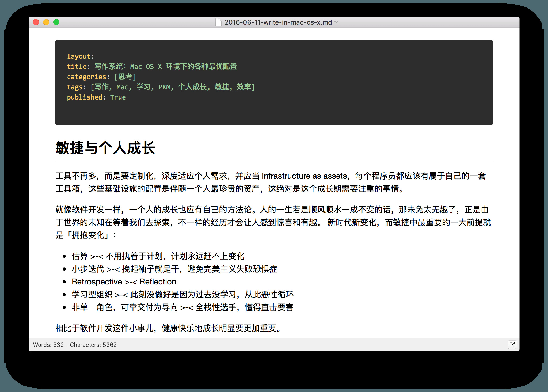This screenshot has height=392, width=548.
Task: Click the open-in-editor icon in status bar
Action: pos(512,345)
